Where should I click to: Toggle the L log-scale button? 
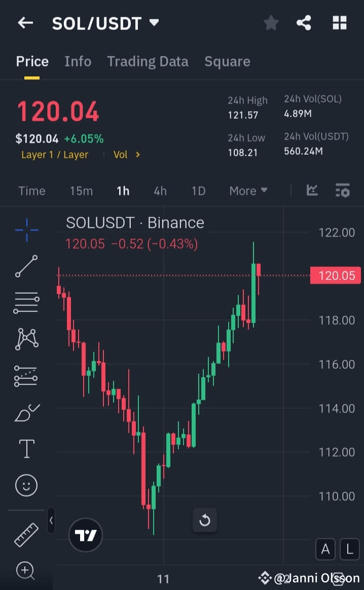[349, 549]
